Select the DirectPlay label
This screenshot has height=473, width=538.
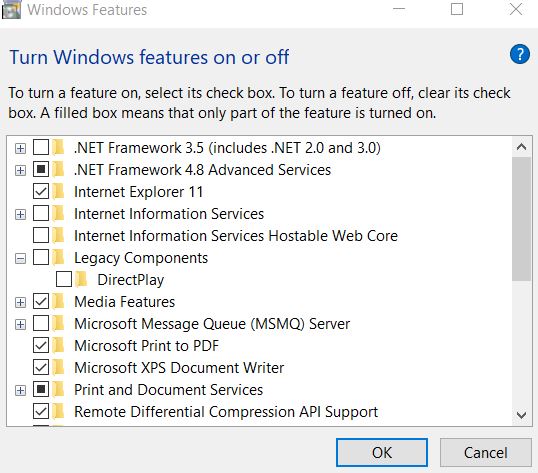click(131, 280)
